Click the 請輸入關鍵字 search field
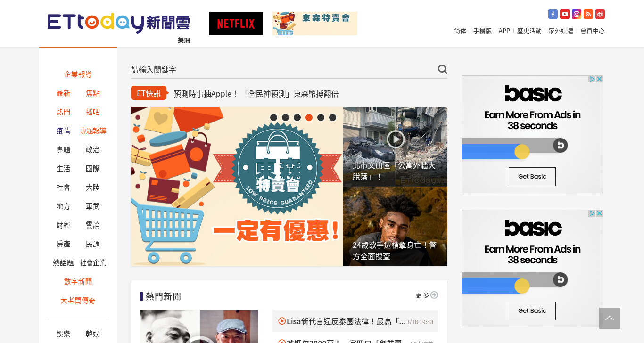Image resolution: width=644 pixels, height=343 pixels. (x=283, y=70)
